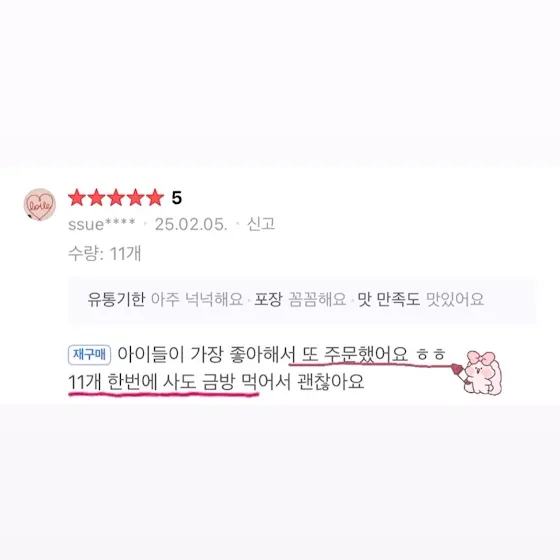Click the underlined text 또 주문했어요
The image size is (560, 560).
(355, 355)
